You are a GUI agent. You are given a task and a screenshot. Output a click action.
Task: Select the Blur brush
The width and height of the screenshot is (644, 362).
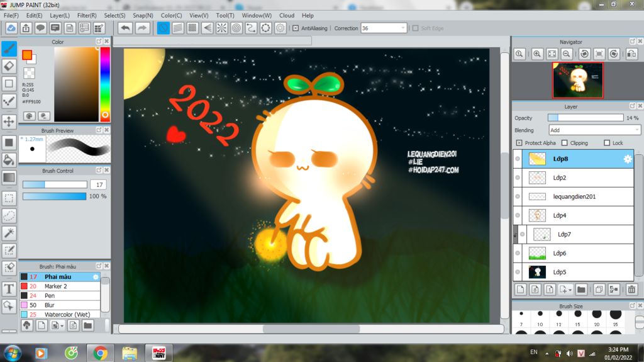[x=60, y=305]
